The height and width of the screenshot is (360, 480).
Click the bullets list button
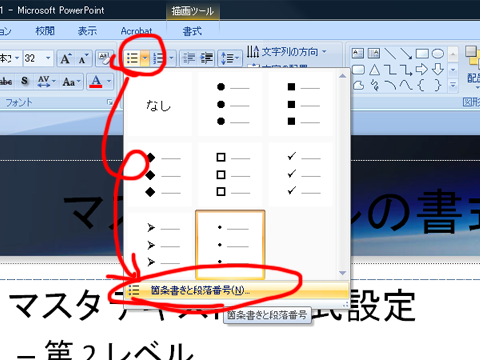(x=132, y=58)
